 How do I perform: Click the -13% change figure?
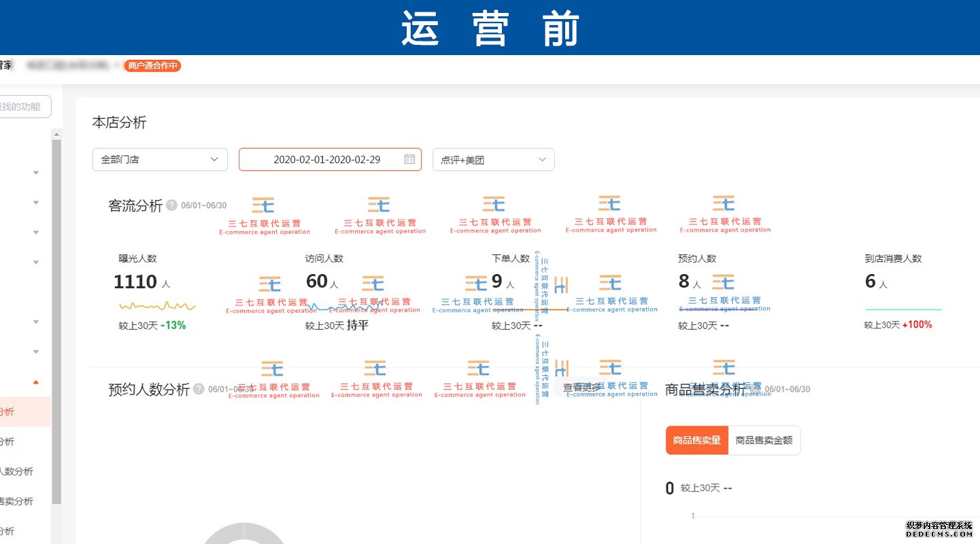pos(173,325)
